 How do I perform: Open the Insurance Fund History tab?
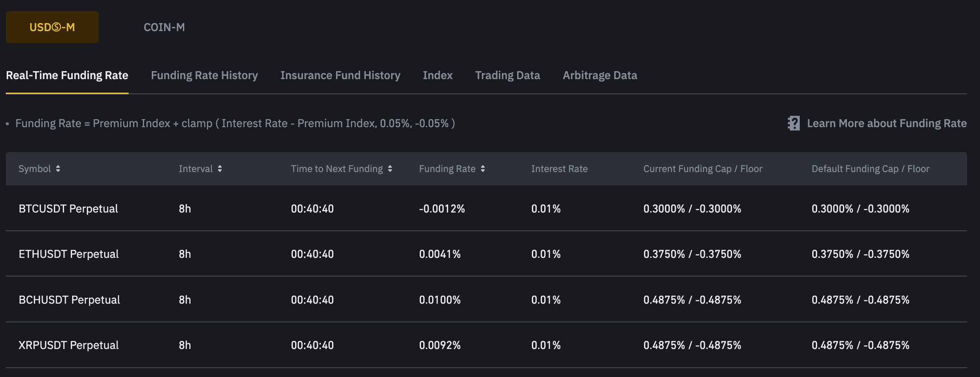pos(340,75)
